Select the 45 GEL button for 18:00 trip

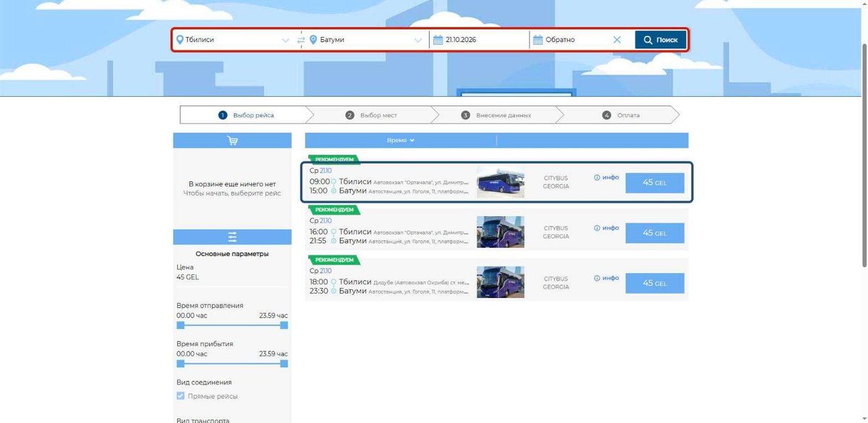[x=655, y=283]
